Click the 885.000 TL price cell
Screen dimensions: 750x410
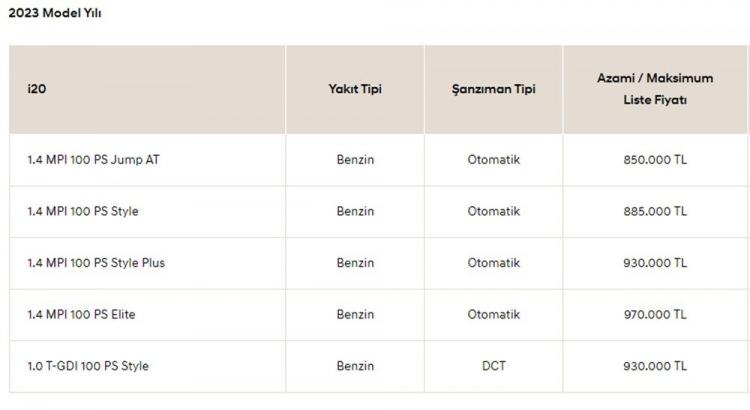(655, 211)
